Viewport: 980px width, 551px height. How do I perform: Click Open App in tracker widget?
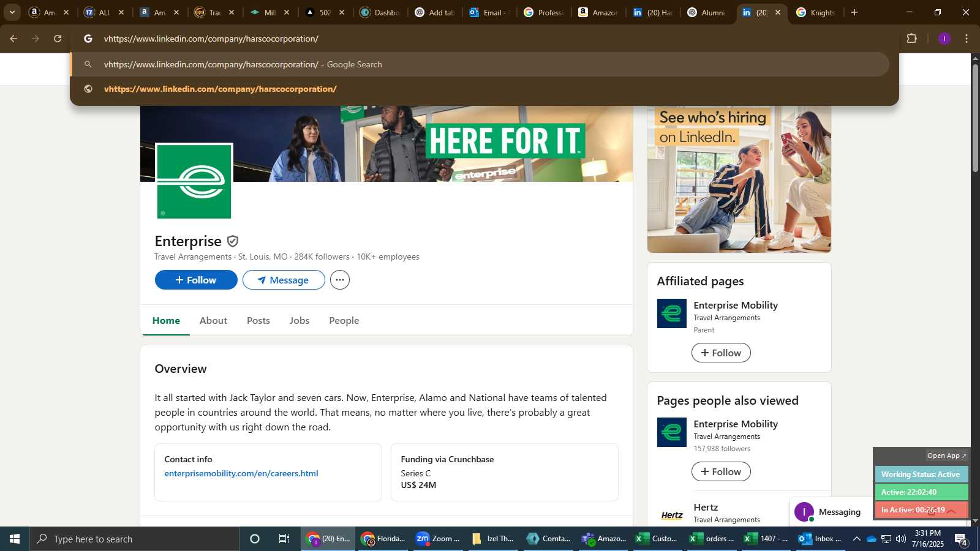[946, 455]
